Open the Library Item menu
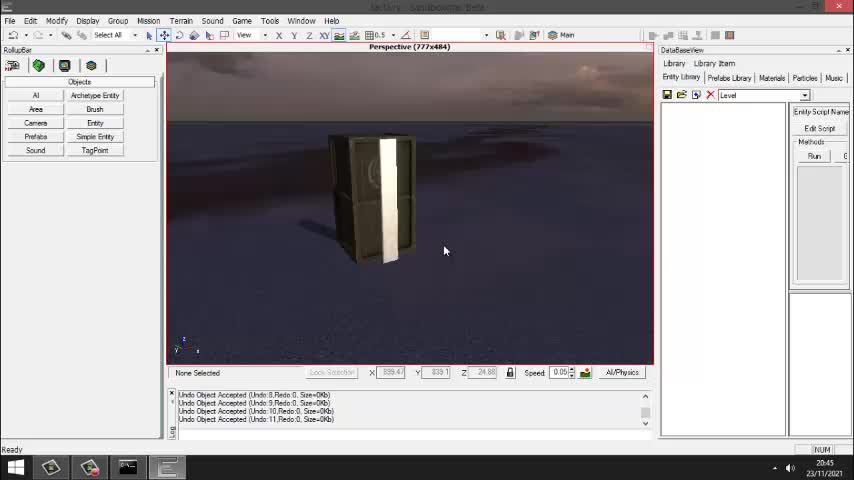This screenshot has height=480, width=854. pyautogui.click(x=714, y=64)
